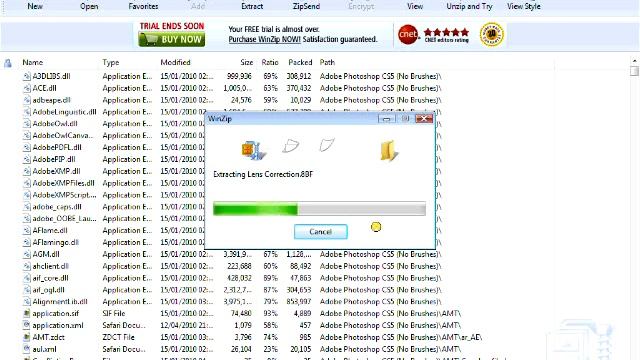Click the AFlamingo.dll file icon
Image resolution: width=640 pixels, height=360 pixels.
27,242
